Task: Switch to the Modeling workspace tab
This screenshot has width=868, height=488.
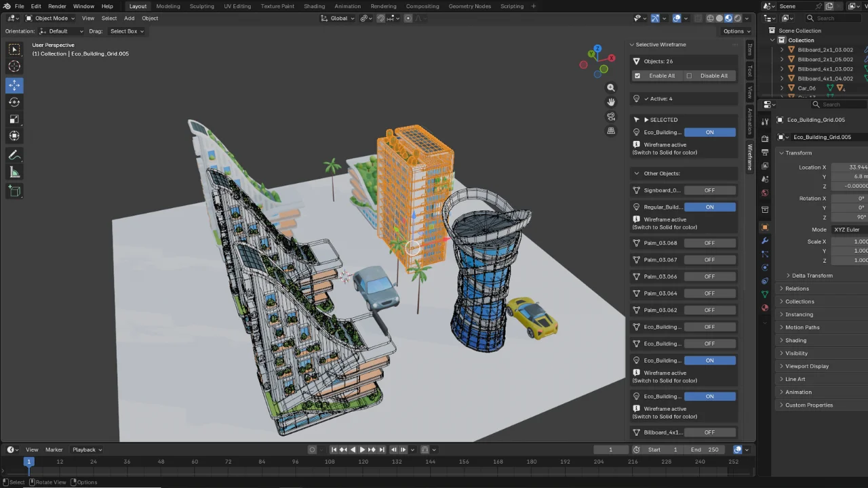Action: click(167, 6)
